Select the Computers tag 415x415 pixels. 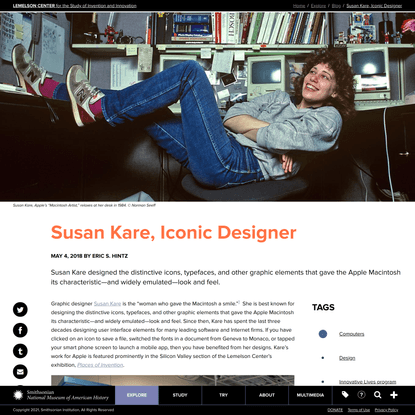352,334
